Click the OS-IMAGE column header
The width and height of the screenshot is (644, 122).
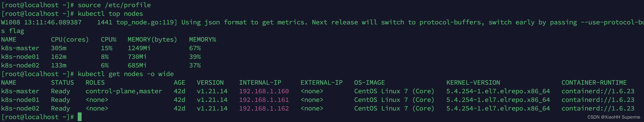coord(369,83)
